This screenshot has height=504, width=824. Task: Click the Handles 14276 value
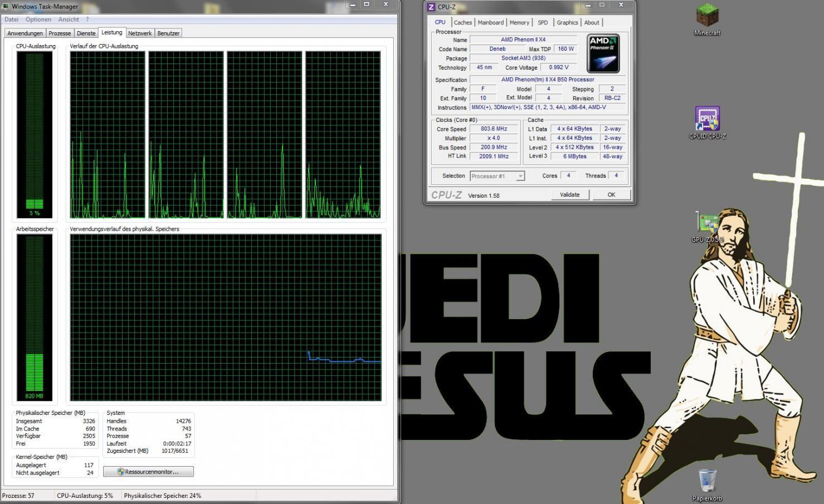pyautogui.click(x=183, y=422)
